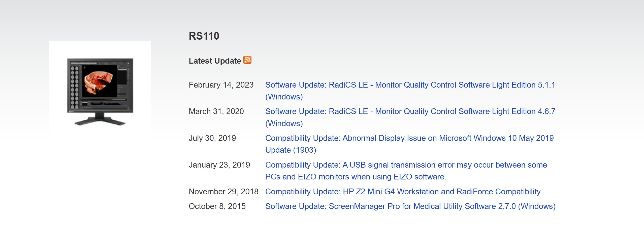The image size is (644, 238).
Task: Open the Windows 10 May 2019 abnormal display link
Action: [x=409, y=144]
